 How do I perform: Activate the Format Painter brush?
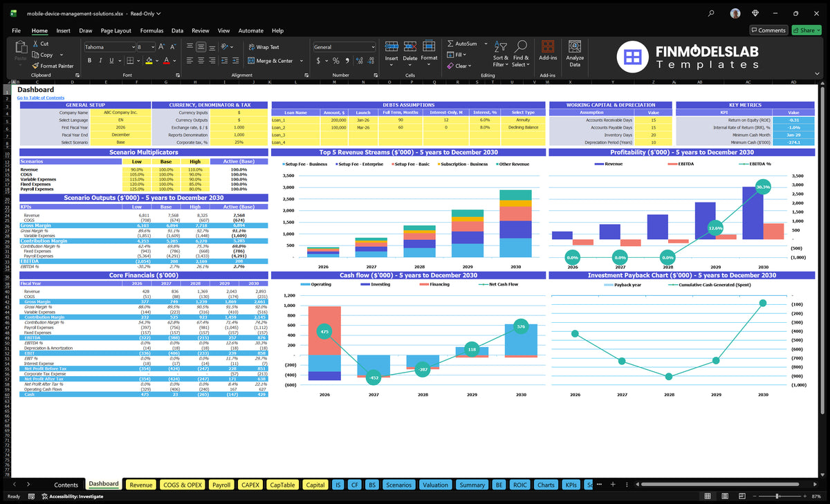35,66
